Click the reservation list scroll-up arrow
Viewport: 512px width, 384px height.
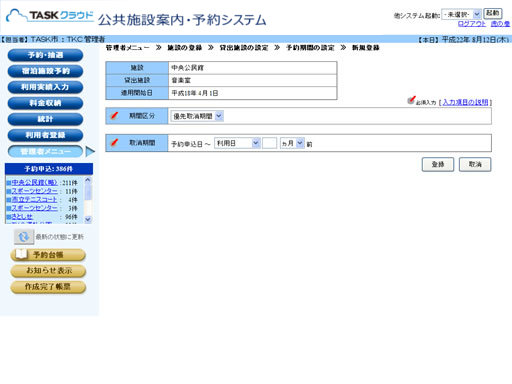88,180
